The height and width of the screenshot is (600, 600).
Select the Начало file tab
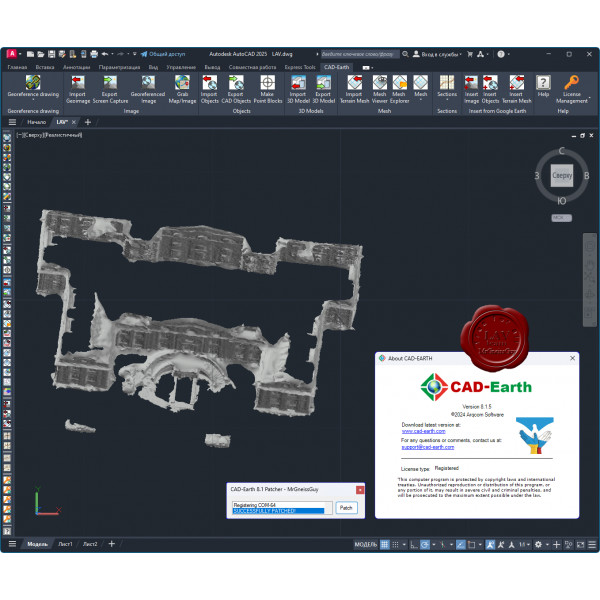(36, 122)
